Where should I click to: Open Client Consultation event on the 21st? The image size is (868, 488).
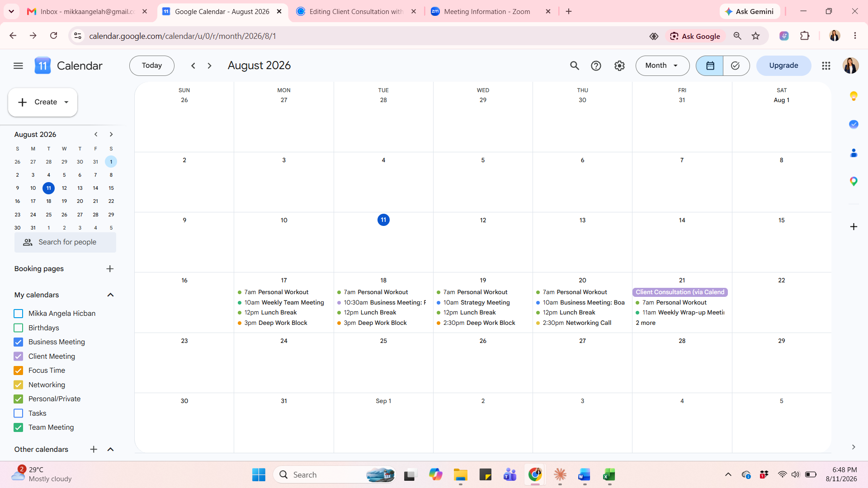point(680,292)
